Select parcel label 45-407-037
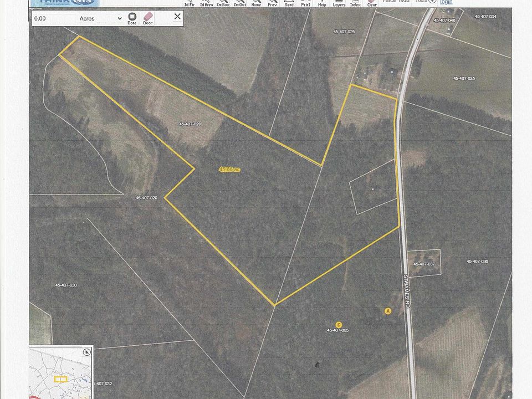This screenshot has height=399, width=532. (x=424, y=264)
